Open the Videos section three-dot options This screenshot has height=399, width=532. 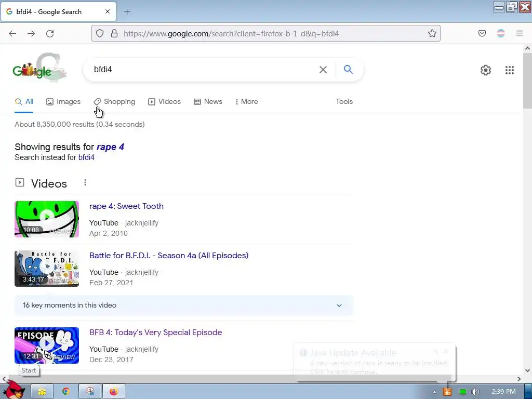[x=85, y=183]
